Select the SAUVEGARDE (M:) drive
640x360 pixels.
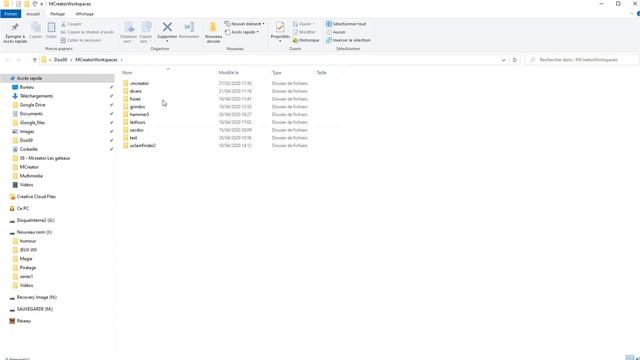pyautogui.click(x=35, y=309)
